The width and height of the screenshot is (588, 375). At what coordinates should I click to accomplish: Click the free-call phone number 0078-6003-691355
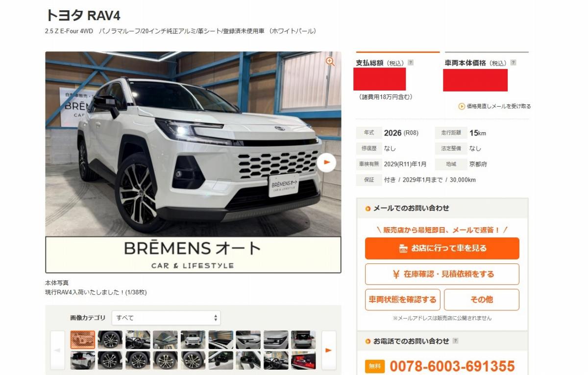tap(452, 366)
